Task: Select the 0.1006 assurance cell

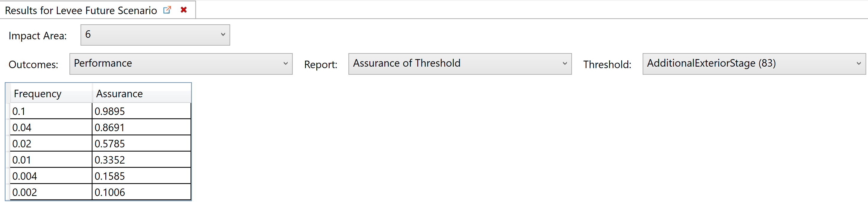Action: point(141,192)
